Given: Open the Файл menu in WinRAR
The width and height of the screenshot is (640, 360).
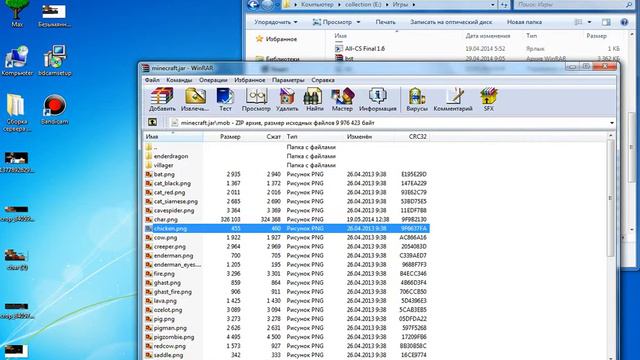Looking at the screenshot, I should 152,80.
